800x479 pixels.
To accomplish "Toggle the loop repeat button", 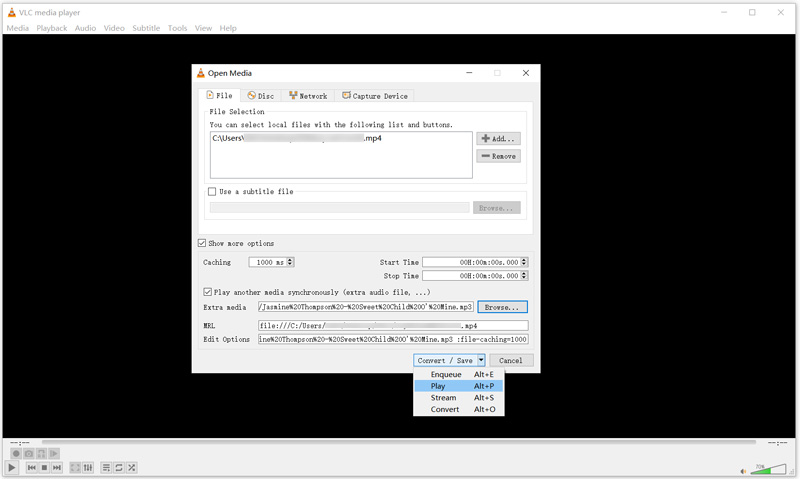I will coord(119,467).
